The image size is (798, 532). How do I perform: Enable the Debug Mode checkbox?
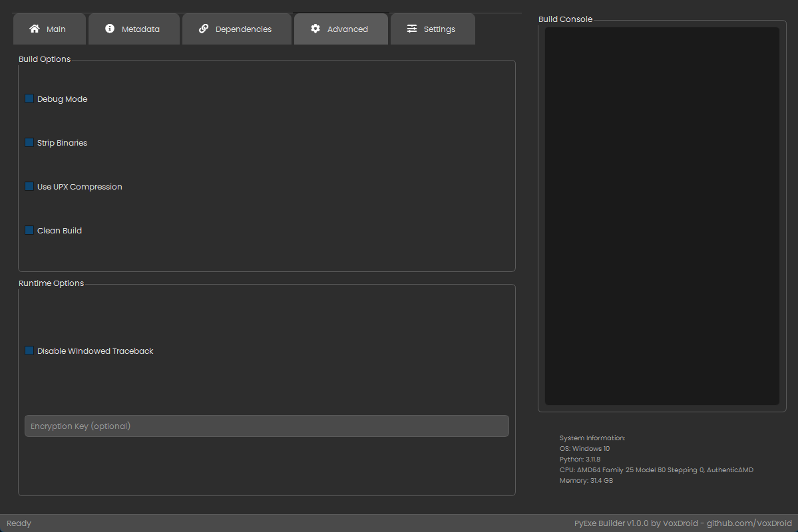pos(29,98)
